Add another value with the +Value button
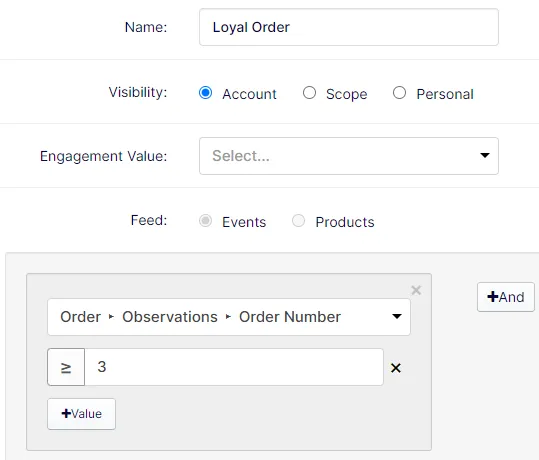 pos(81,414)
